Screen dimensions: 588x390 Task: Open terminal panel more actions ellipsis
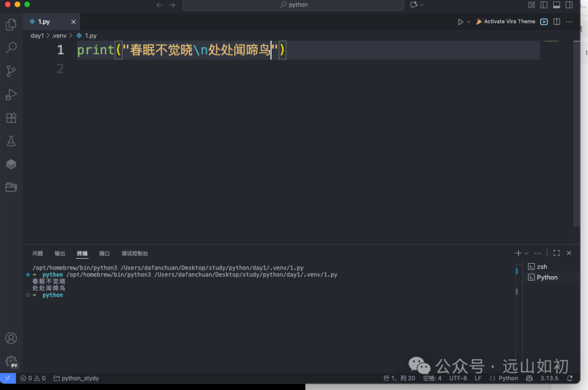pos(538,253)
